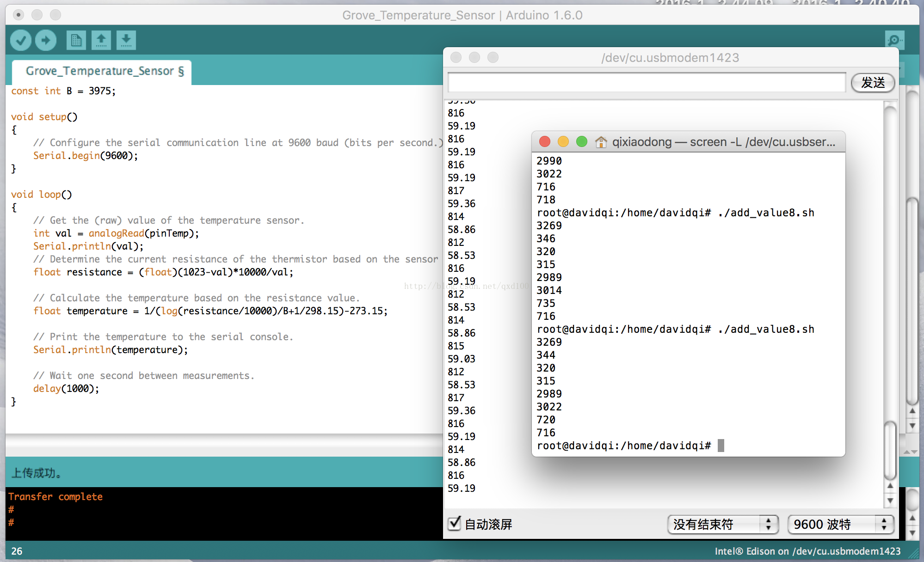Viewport: 924px width, 562px height.
Task: Click the Arduino window title bar text
Action: click(x=462, y=15)
